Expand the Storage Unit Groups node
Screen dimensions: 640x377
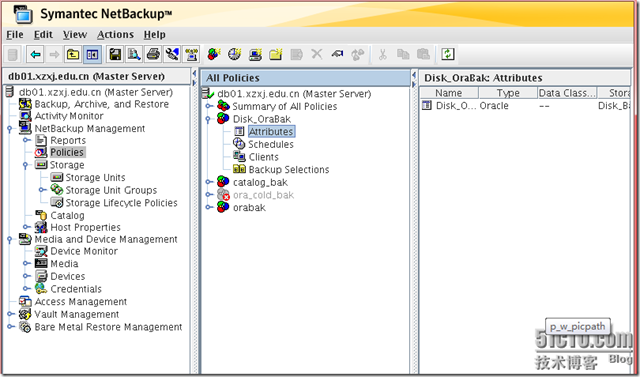click(42, 190)
